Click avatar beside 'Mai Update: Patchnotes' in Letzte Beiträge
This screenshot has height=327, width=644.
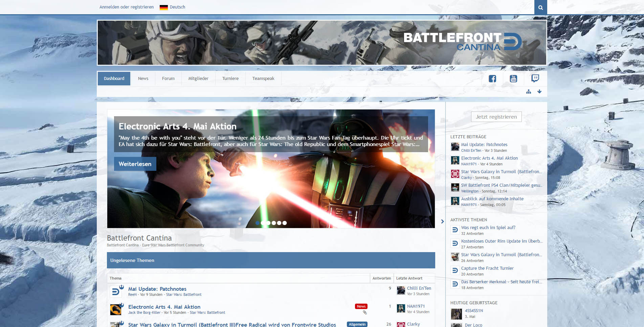[455, 147]
